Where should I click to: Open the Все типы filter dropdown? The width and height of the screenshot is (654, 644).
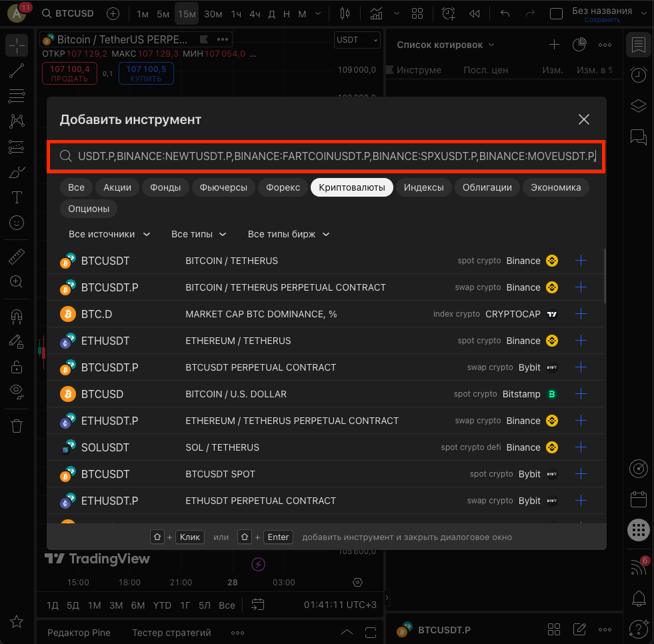[199, 235]
